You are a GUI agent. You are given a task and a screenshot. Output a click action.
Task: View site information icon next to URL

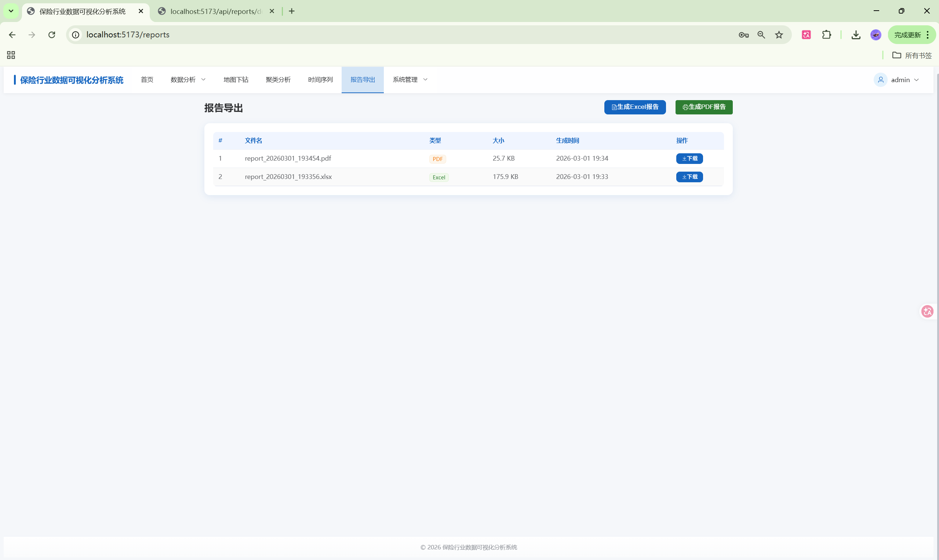click(x=76, y=35)
